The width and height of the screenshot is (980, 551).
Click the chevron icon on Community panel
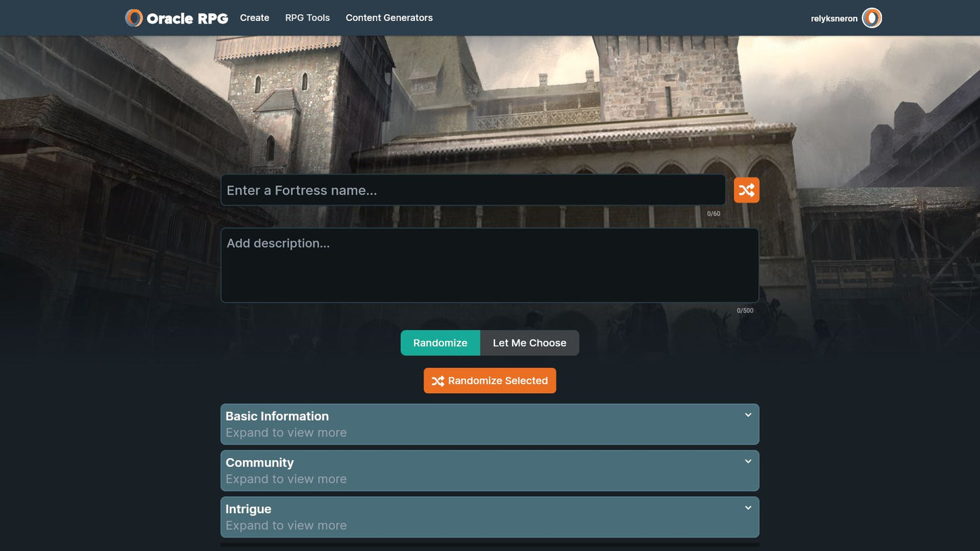click(748, 462)
